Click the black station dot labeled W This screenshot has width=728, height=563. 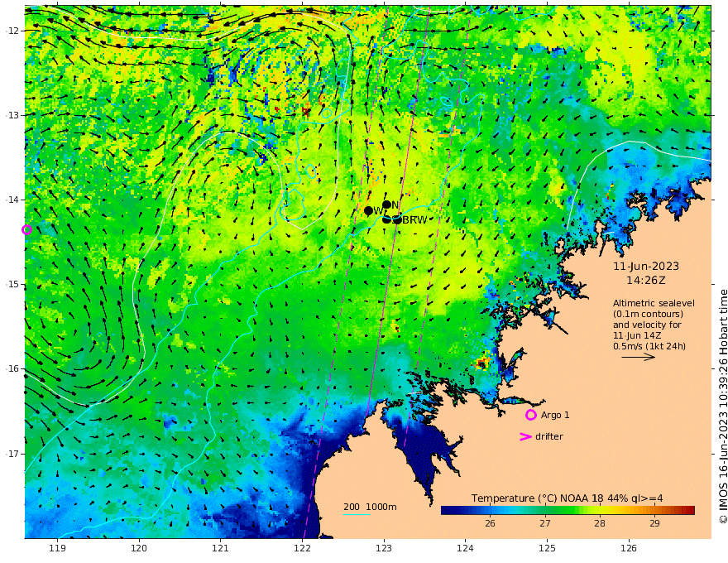click(369, 211)
